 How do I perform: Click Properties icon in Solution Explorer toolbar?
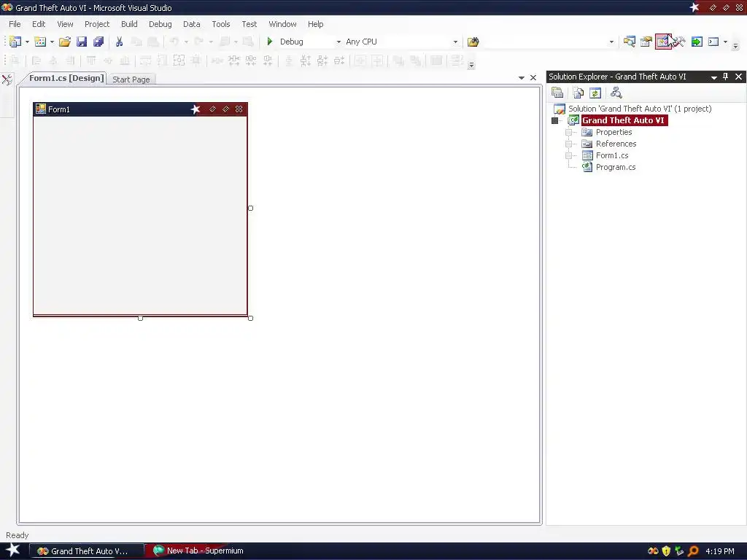[x=557, y=93]
